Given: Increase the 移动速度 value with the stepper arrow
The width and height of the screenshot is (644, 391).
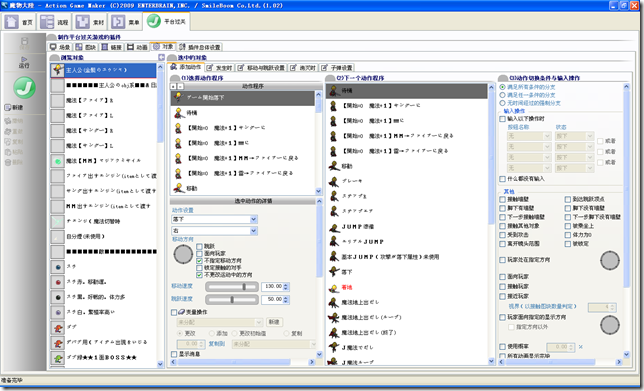Looking at the screenshot, I should coord(286,284).
